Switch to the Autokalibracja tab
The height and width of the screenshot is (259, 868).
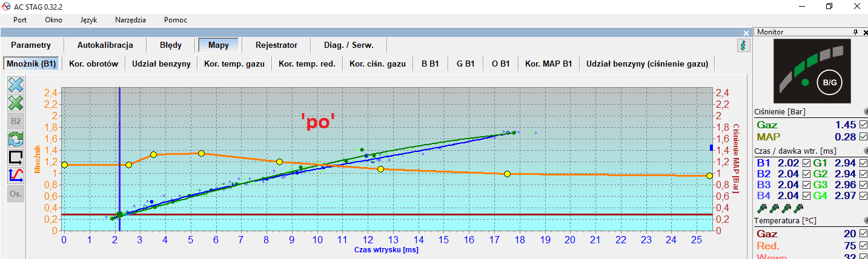(x=105, y=45)
